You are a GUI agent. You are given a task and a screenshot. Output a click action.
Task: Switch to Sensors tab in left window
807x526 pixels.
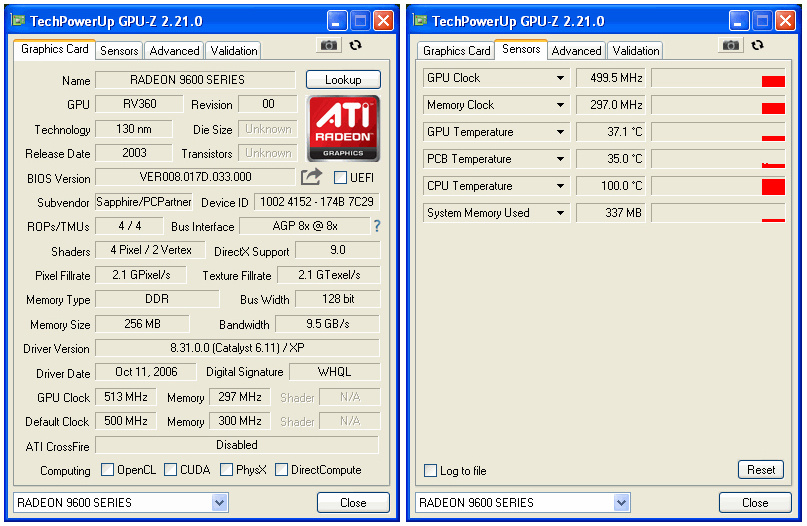click(x=119, y=50)
